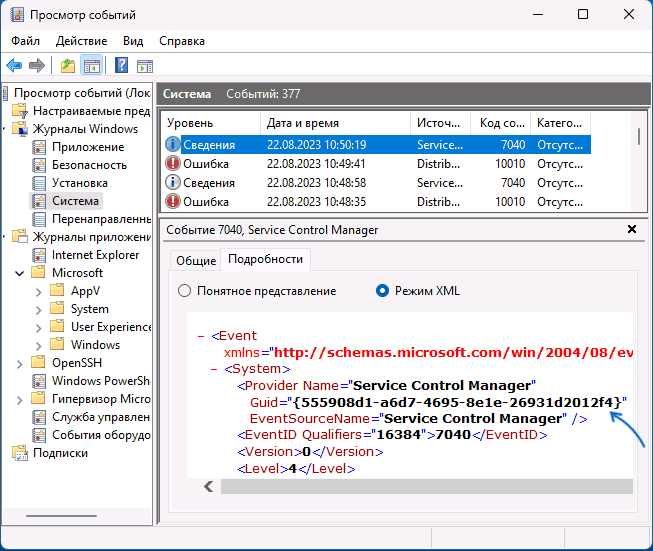Screen dimensions: 653x551
Task: Click the OpenSSH folder icon
Action: point(38,362)
